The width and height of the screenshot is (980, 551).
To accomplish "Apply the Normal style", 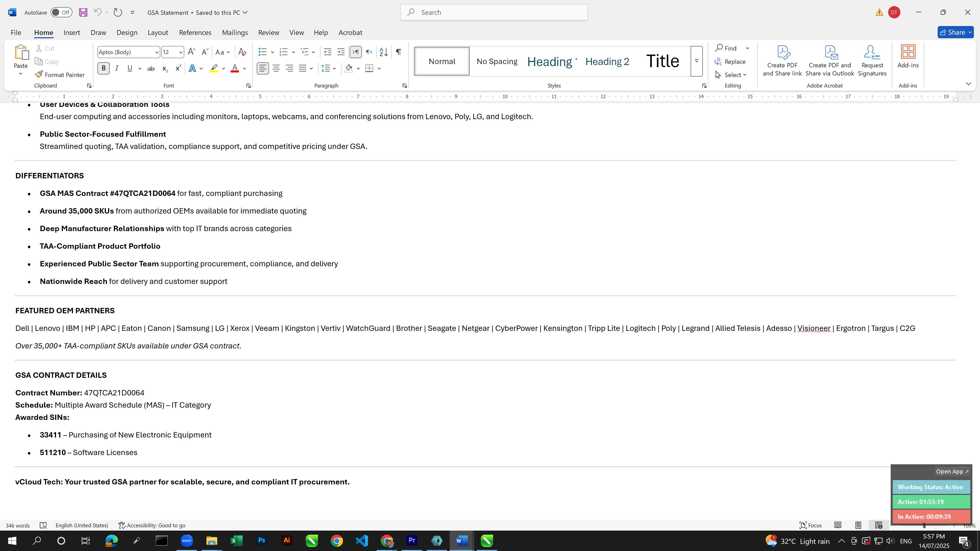I will tap(442, 61).
